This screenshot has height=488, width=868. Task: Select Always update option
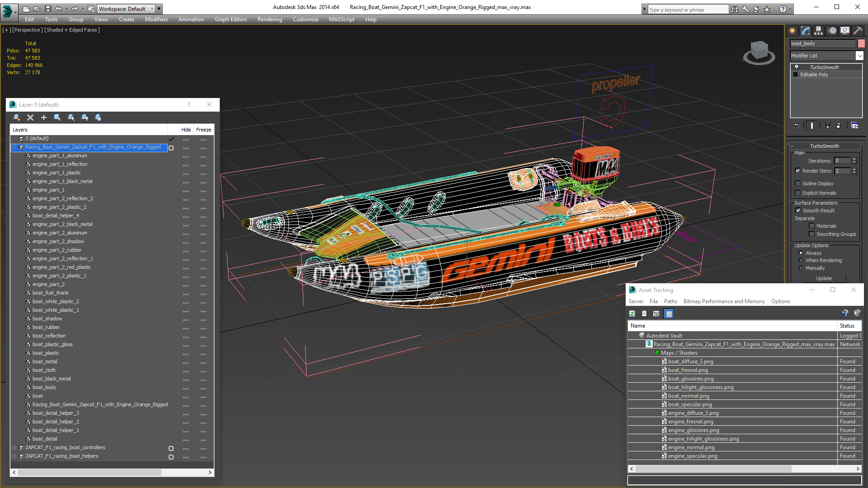click(801, 253)
